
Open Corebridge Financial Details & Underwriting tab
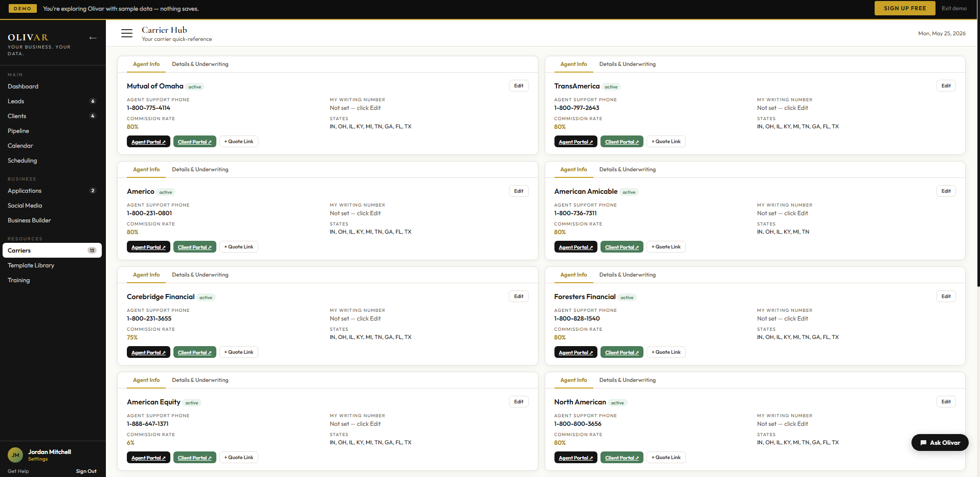click(200, 275)
